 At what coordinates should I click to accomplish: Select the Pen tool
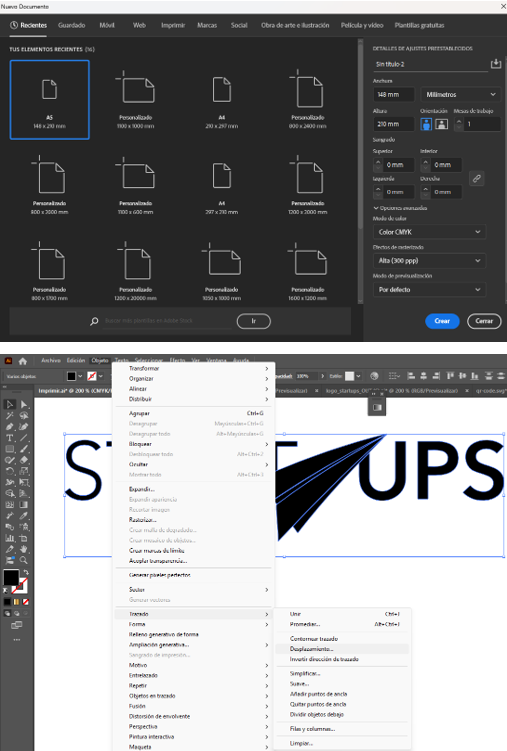[x=10, y=426]
